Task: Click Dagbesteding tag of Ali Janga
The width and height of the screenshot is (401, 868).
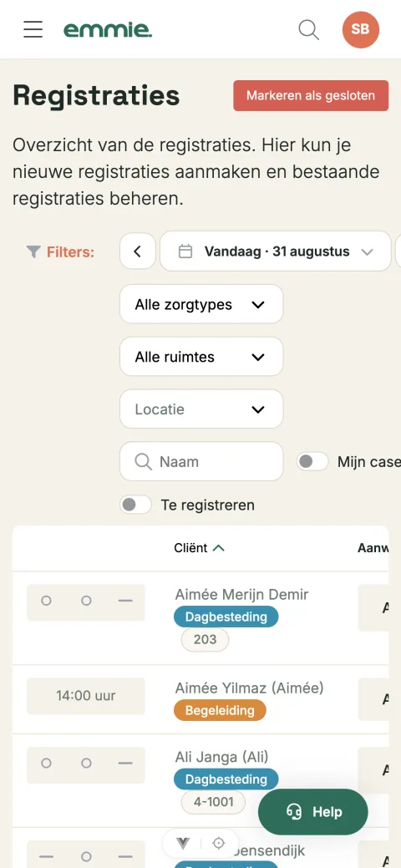Action: (x=226, y=779)
